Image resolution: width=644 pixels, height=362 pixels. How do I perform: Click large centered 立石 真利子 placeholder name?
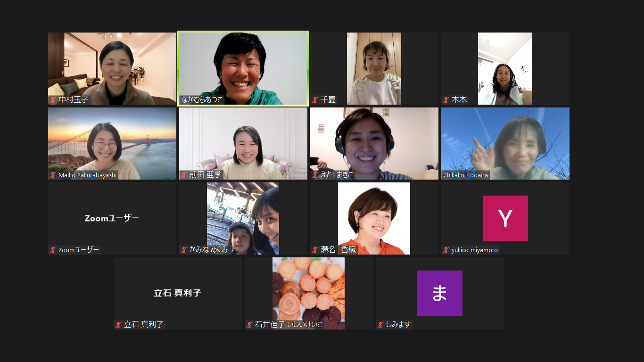[178, 293]
